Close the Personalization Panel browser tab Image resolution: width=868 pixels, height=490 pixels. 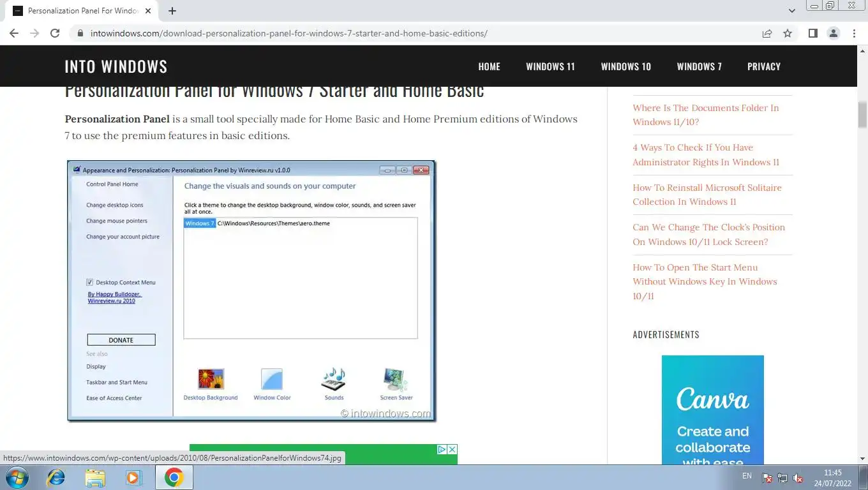click(x=149, y=11)
